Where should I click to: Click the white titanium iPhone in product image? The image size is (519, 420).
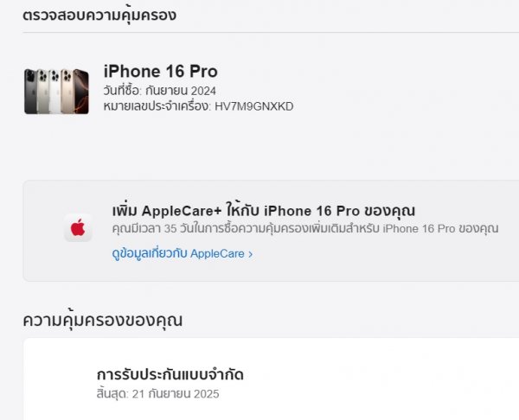[x=54, y=92]
